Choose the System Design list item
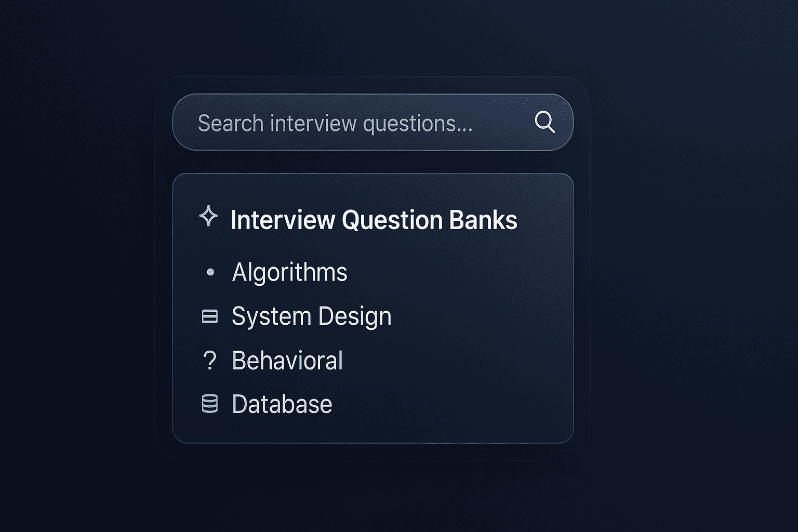Viewport: 798px width, 532px height. (311, 316)
